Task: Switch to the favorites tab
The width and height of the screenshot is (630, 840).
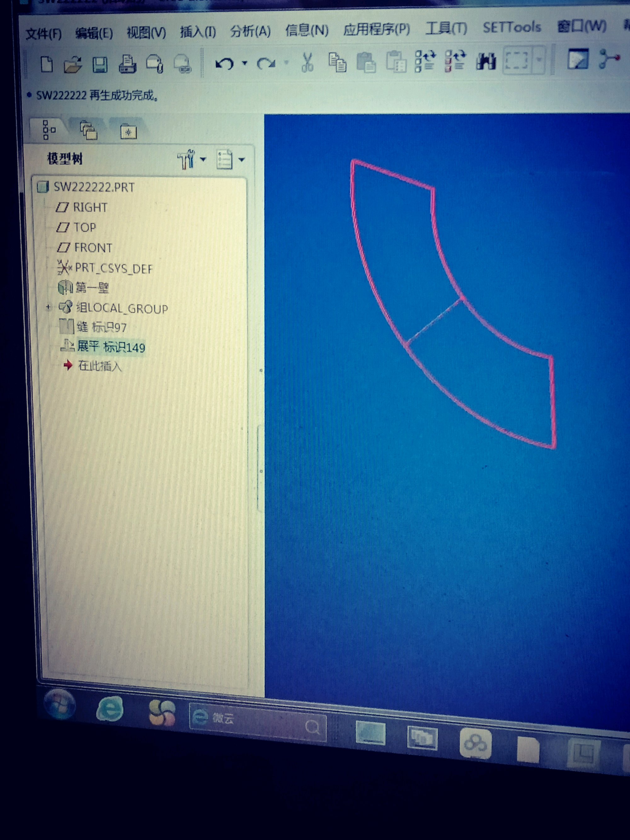Action: (x=128, y=132)
